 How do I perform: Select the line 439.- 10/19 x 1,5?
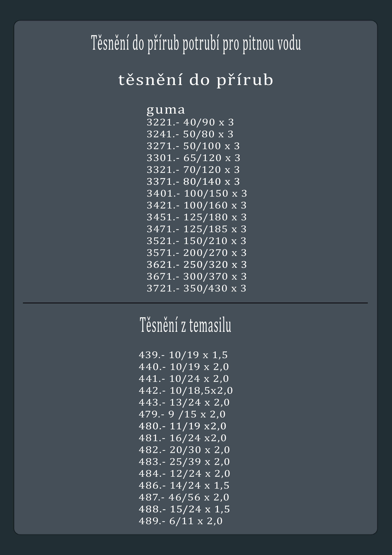tap(183, 355)
